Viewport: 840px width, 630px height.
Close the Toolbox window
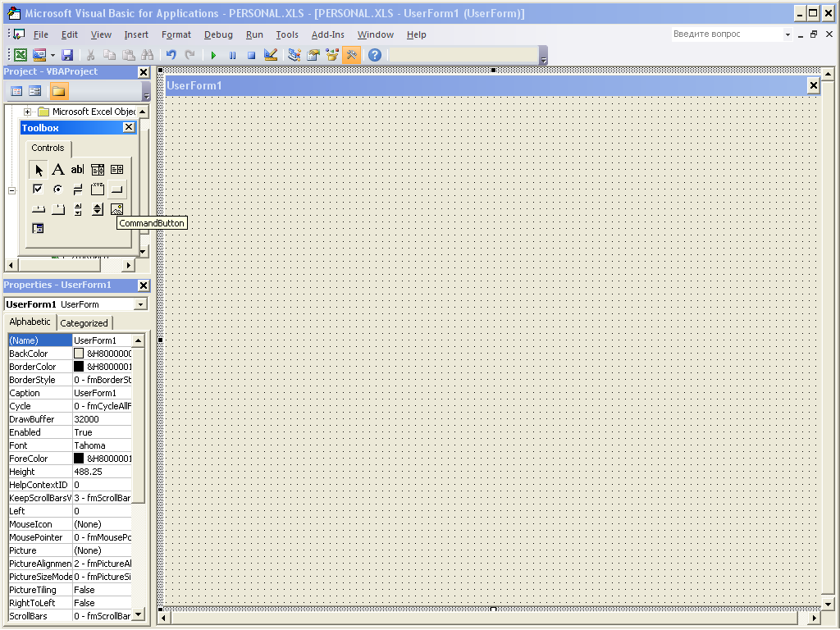pyautogui.click(x=129, y=127)
